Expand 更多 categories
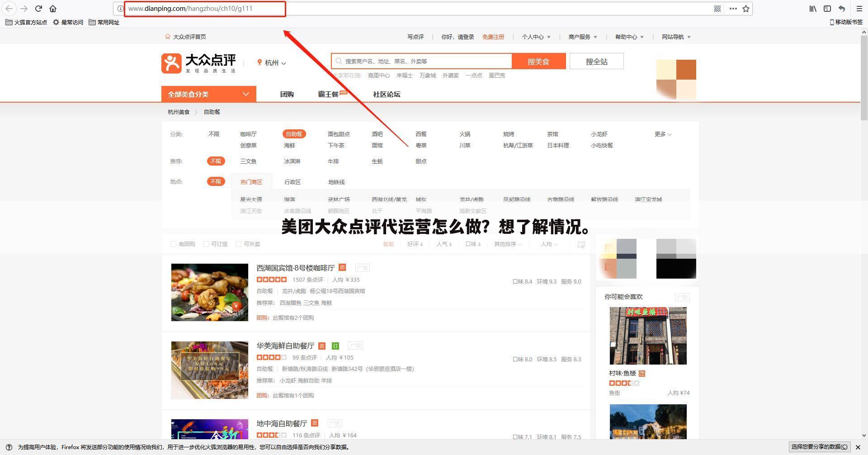 coord(663,134)
